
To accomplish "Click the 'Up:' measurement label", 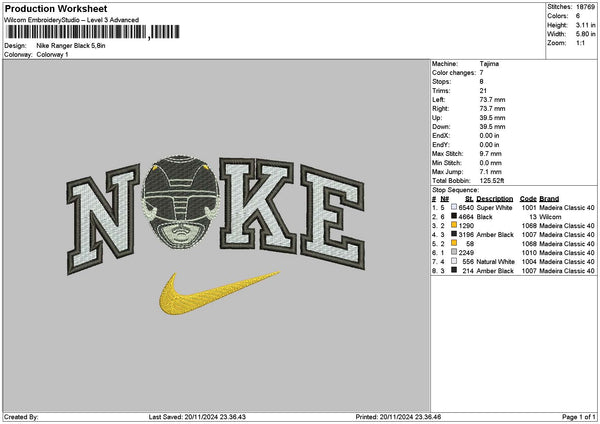I will click(x=437, y=118).
